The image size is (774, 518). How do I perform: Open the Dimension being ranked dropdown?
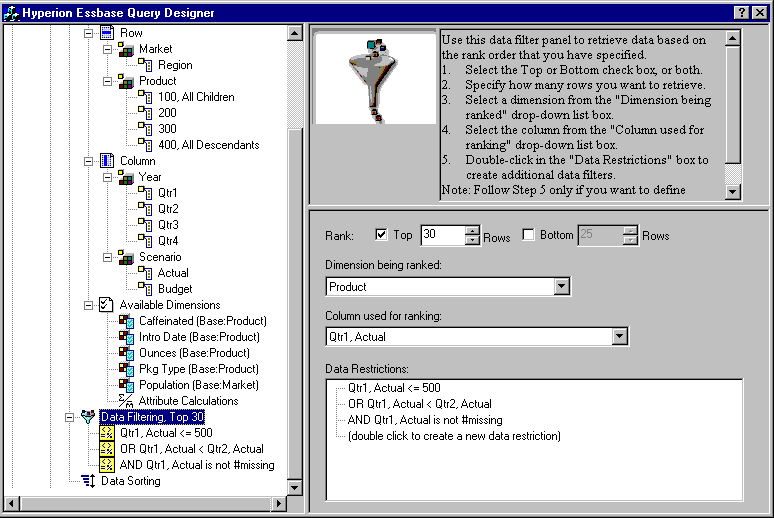pos(561,287)
